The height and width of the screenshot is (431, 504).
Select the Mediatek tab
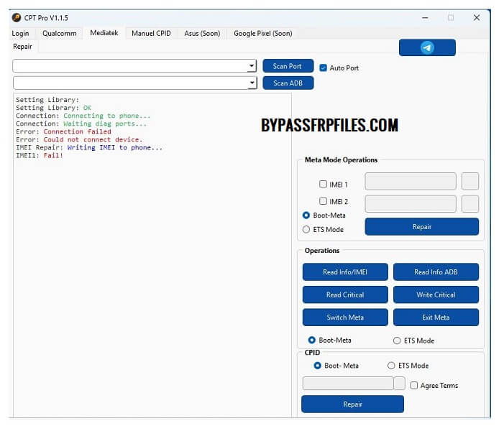point(104,33)
